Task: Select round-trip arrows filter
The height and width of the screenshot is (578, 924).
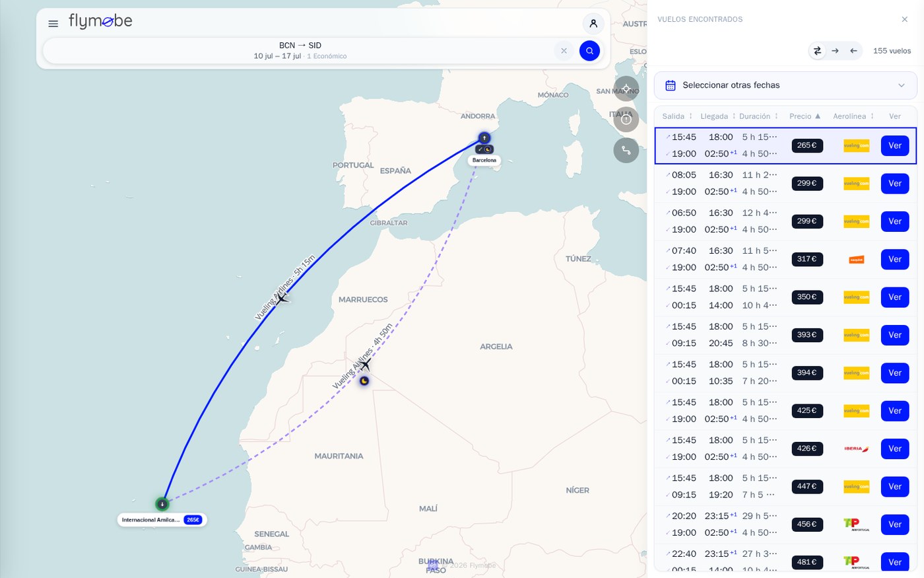Action: (x=817, y=51)
